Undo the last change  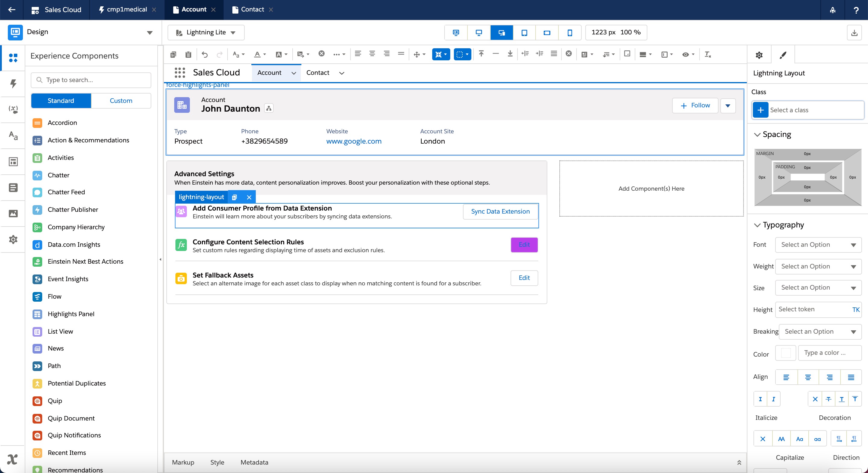[x=205, y=54]
